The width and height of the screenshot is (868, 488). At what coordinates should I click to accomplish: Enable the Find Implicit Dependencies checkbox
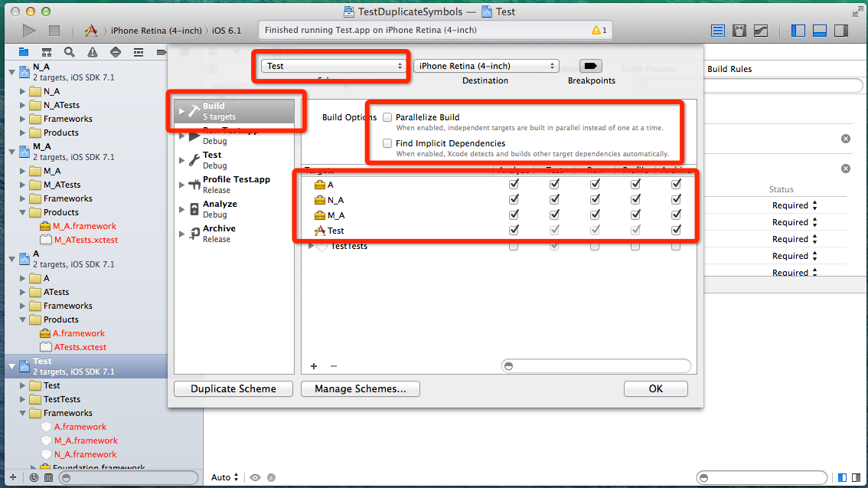click(x=387, y=143)
